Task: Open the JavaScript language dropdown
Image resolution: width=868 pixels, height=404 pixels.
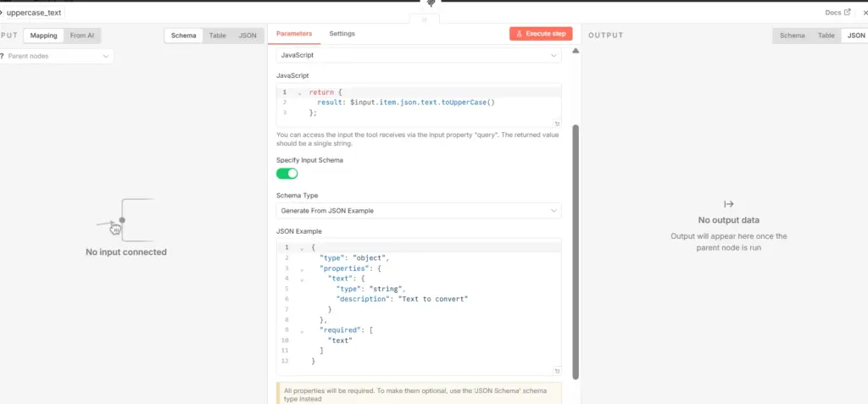Action: pyautogui.click(x=419, y=55)
